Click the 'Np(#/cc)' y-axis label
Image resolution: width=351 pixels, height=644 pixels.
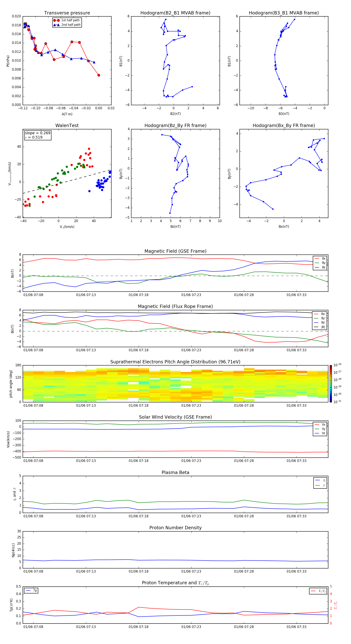tap(13, 550)
